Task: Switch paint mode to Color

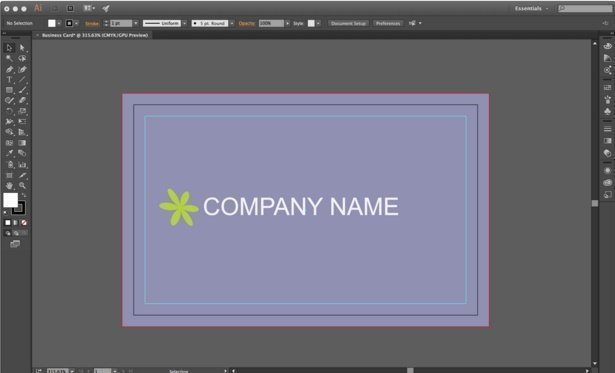Action: tap(7, 223)
